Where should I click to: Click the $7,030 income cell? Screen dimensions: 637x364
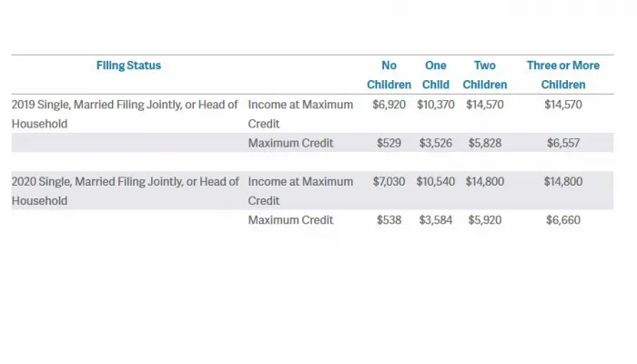(389, 181)
